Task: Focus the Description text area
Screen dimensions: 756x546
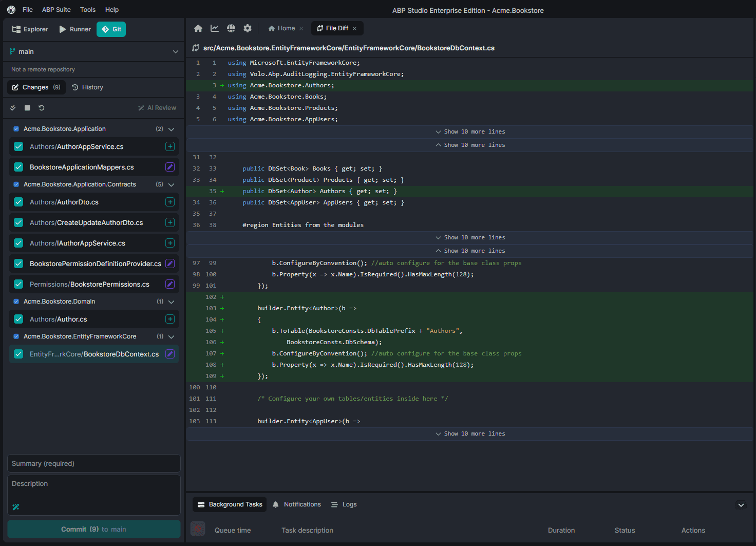Action: 94,495
